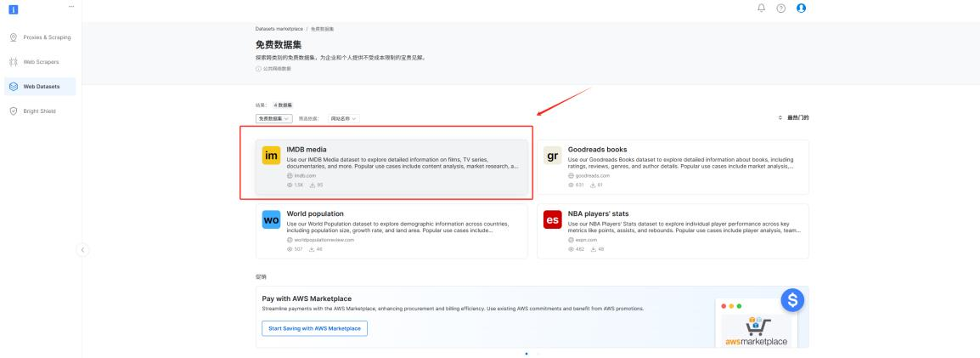Click the blue 'wo' World population logo
The image size is (980, 358).
point(271,219)
